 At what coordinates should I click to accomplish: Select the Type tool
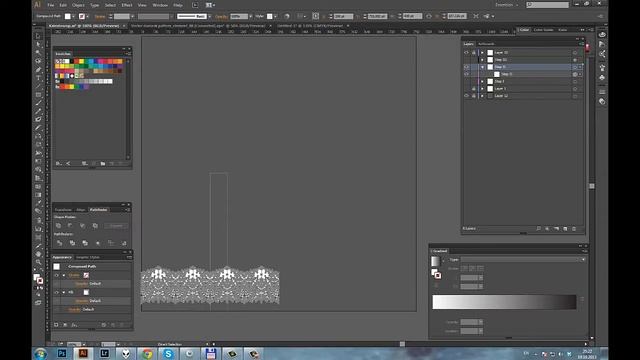click(x=38, y=78)
